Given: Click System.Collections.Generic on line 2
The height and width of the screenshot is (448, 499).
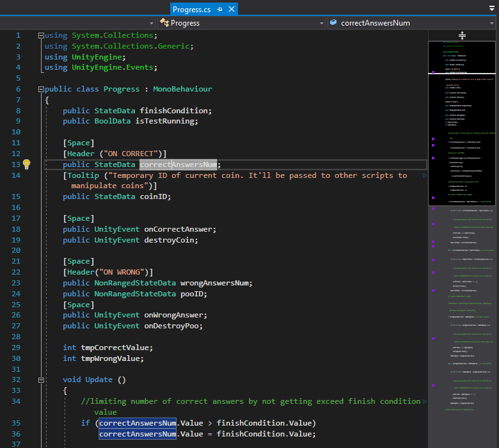Looking at the screenshot, I should [x=131, y=46].
